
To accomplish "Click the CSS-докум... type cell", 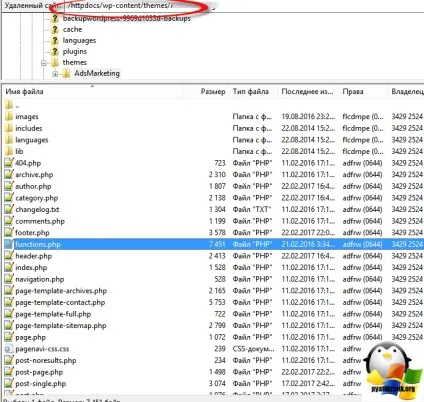I will tap(254, 349).
